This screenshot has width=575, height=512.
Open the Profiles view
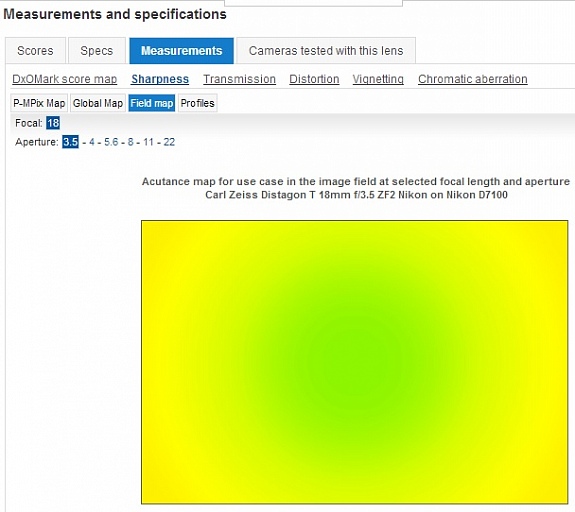pyautogui.click(x=197, y=103)
